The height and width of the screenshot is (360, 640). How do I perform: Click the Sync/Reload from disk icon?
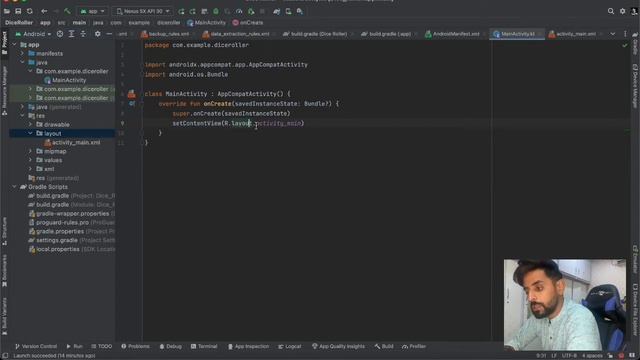tap(29, 11)
